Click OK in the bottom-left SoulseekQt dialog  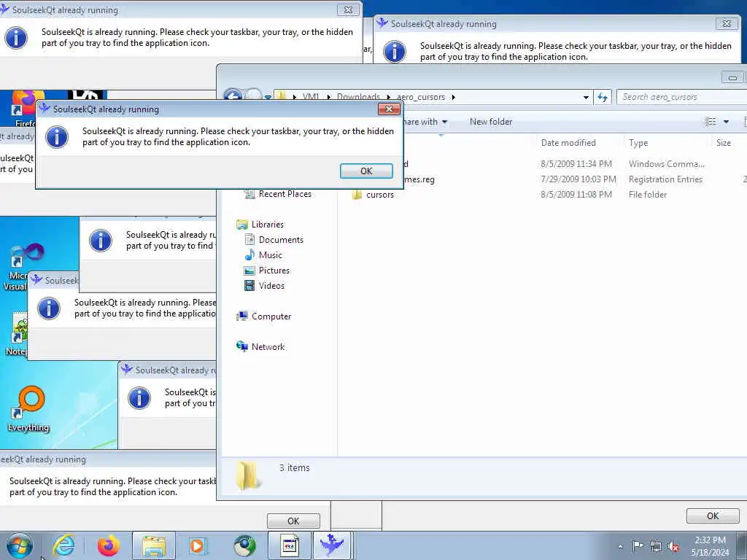click(293, 521)
